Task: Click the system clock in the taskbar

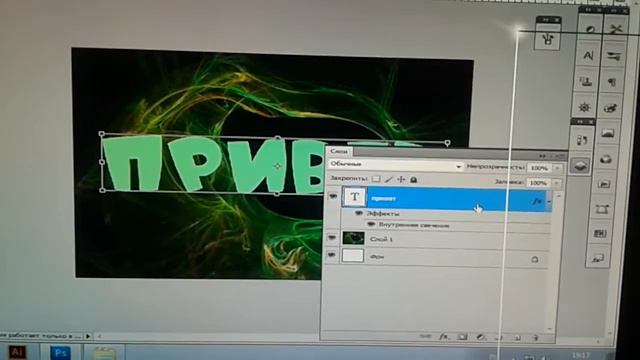Action: coord(580,355)
